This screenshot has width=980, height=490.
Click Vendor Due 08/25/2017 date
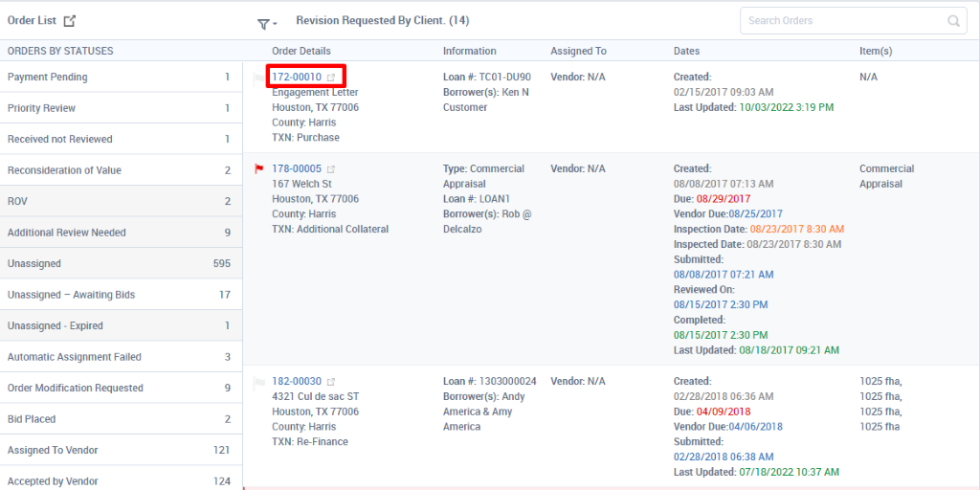[756, 213]
